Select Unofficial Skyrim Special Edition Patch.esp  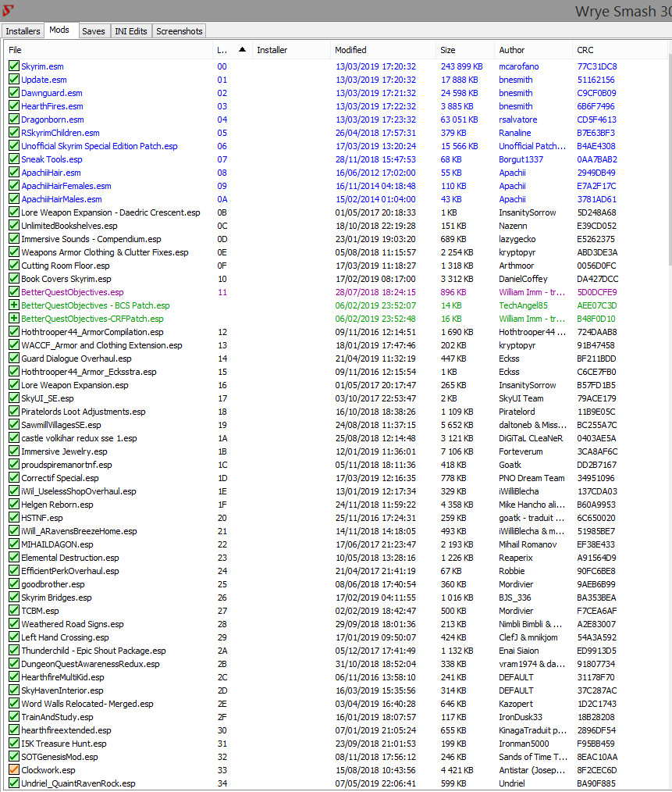(99, 146)
